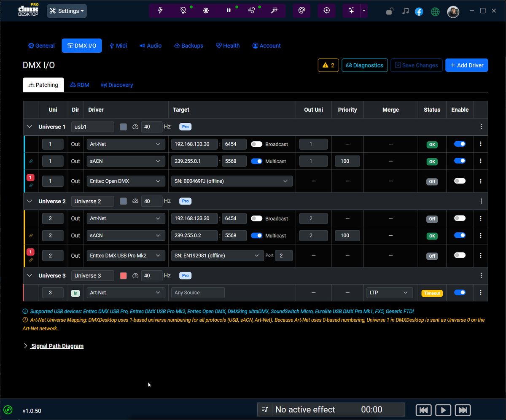Click the play button in the transport bar
This screenshot has width=506, height=420.
443,410
